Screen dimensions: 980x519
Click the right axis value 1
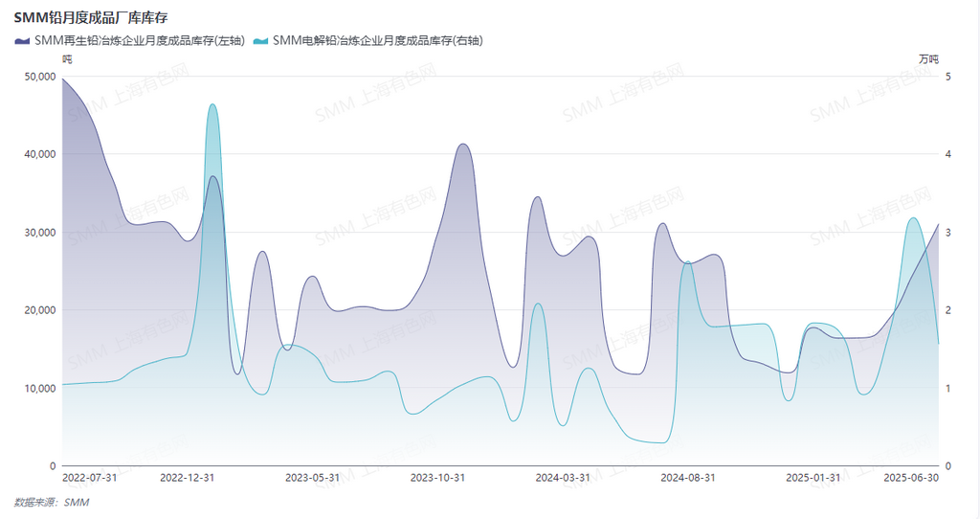(x=948, y=389)
